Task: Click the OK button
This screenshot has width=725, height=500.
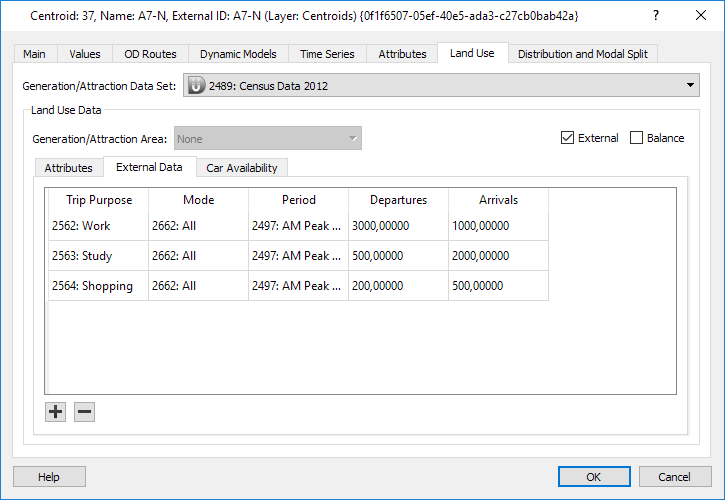Action: pyautogui.click(x=594, y=477)
